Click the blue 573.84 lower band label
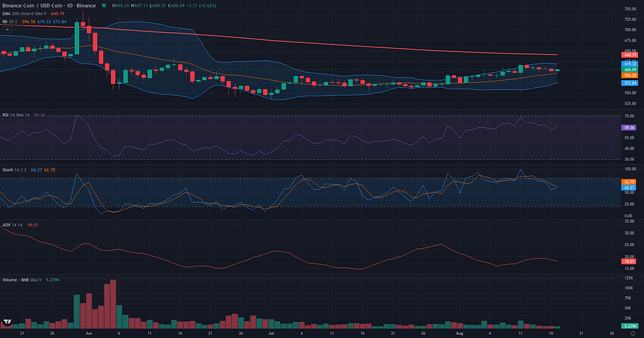The image size is (644, 338). click(630, 83)
